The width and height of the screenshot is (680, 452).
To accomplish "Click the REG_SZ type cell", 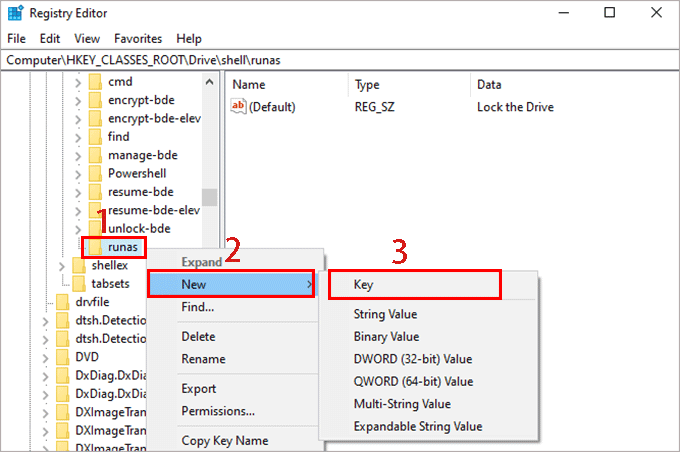I will point(375,107).
